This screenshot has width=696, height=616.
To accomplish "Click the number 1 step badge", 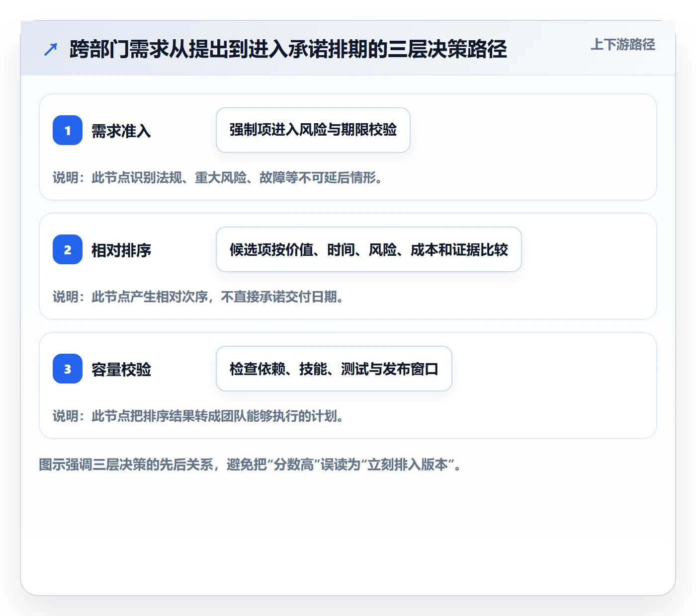I will (68, 130).
